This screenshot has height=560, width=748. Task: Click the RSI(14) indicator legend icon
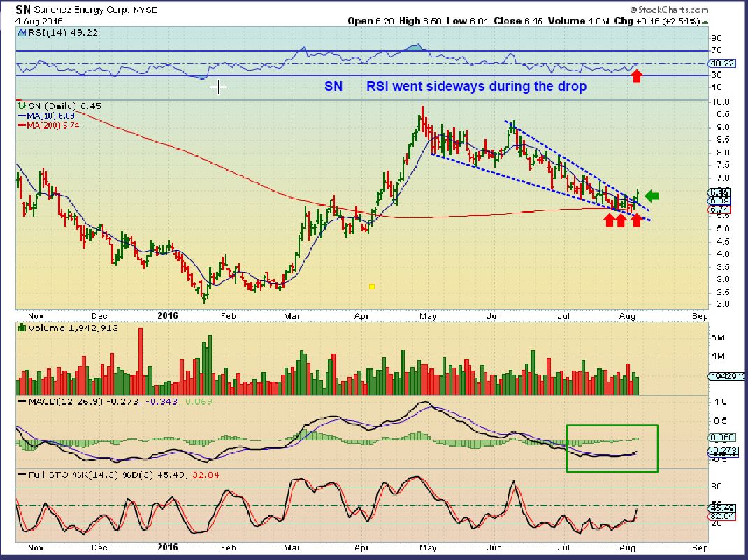pos(22,33)
